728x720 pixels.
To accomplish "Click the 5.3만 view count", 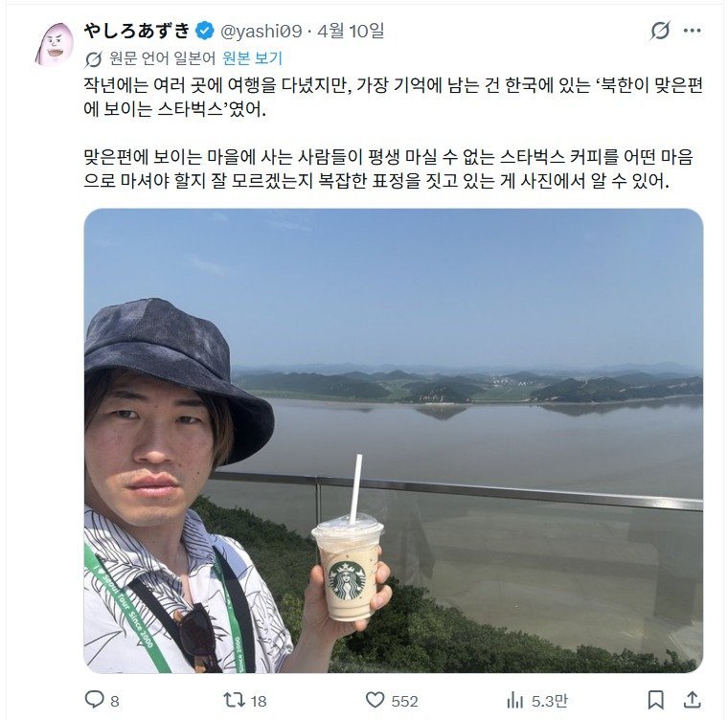I will pos(550,701).
